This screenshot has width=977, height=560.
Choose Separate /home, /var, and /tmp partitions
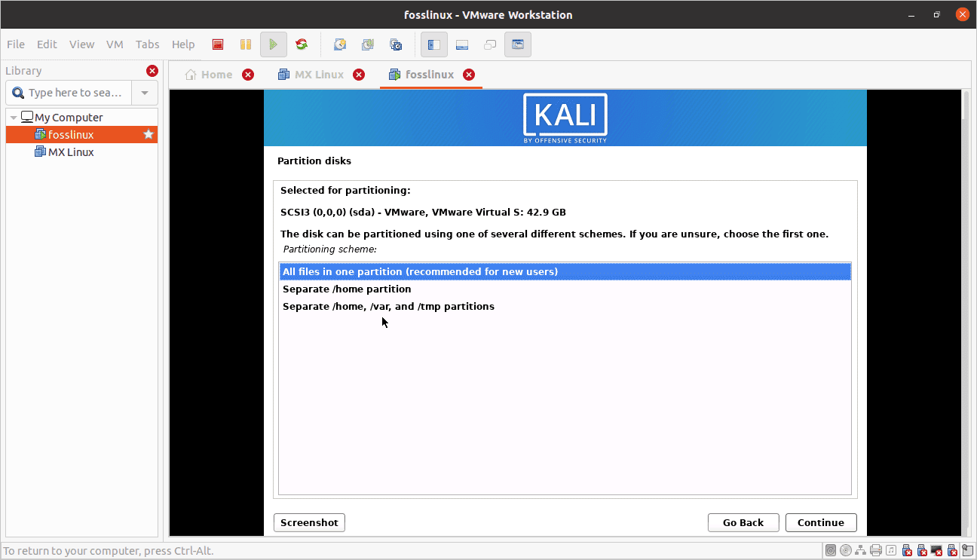565,306
